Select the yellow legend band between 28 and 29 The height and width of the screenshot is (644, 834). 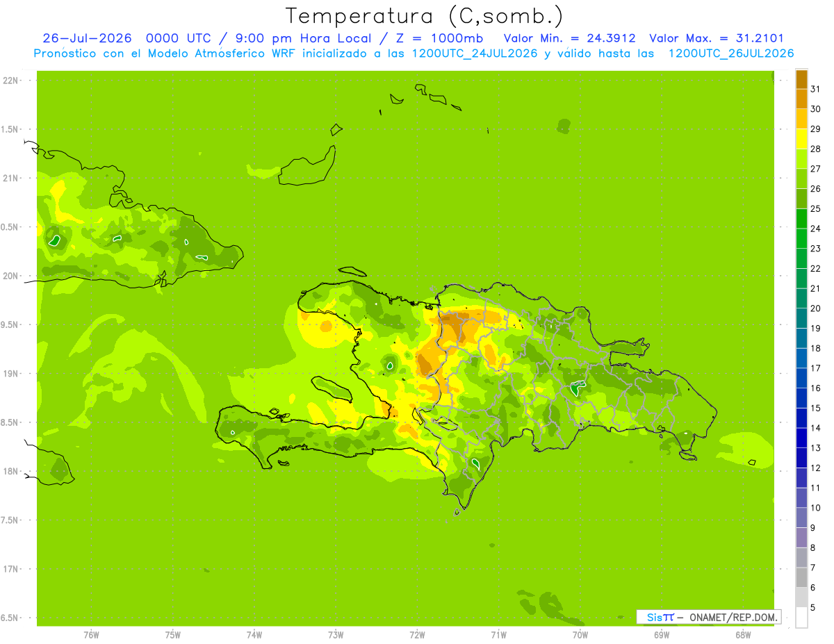(801, 139)
